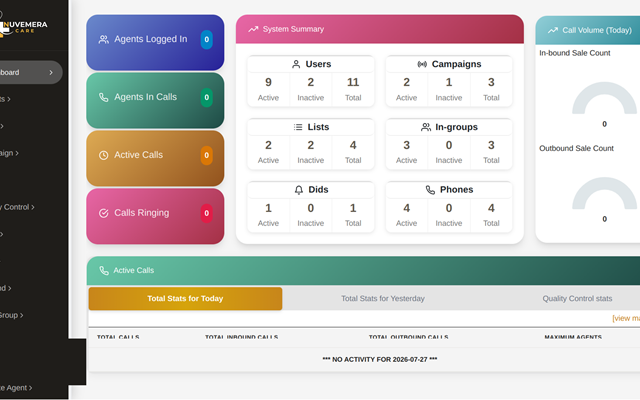This screenshot has height=400, width=640.
Task: Click the TOTAL CALLS column header
Action: [x=118, y=337]
